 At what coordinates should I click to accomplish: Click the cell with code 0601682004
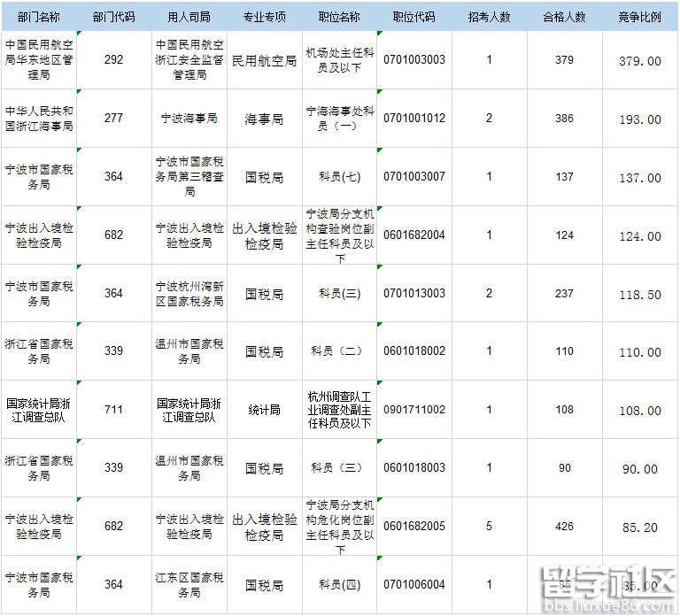point(414,235)
